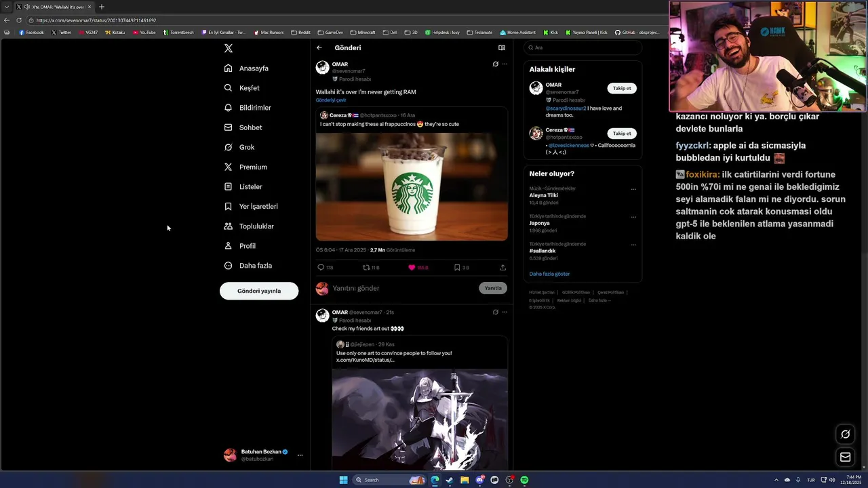This screenshot has height=488, width=868.
Task: Open messages floating button at bottom right
Action: pyautogui.click(x=845, y=457)
